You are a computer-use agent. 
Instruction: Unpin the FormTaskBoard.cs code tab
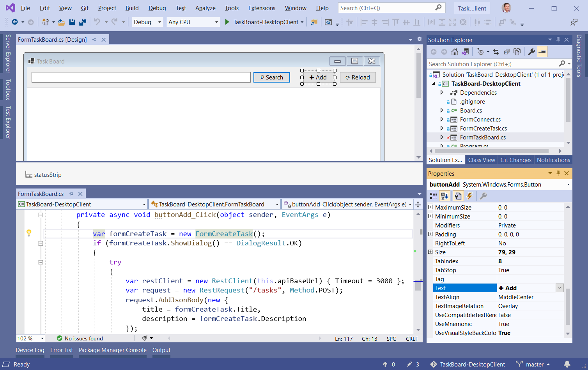pos(71,193)
